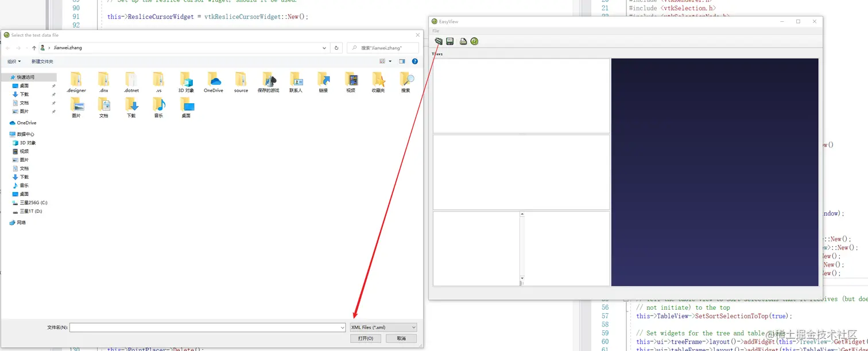Image resolution: width=868 pixels, height=351 pixels.
Task: Click the Open file icon in EasyView toolbar
Action: (439, 41)
